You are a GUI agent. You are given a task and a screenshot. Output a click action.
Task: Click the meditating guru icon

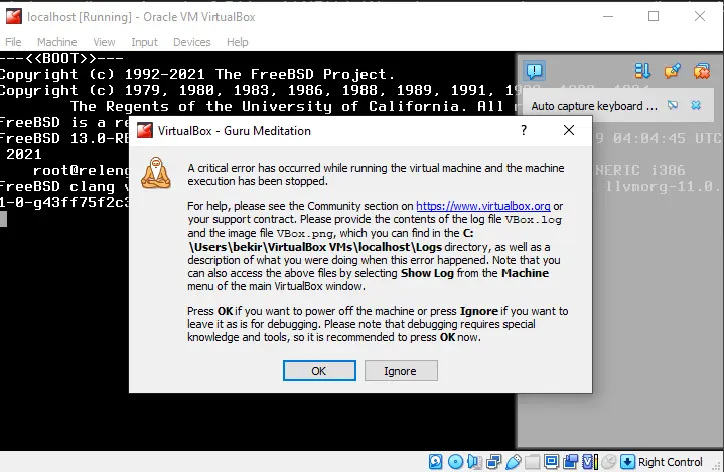click(156, 173)
